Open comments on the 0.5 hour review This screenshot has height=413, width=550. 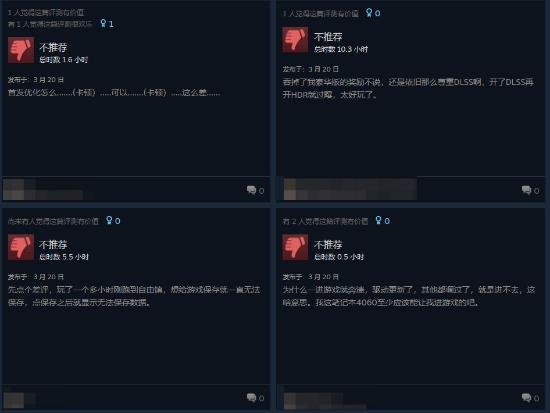coord(530,398)
